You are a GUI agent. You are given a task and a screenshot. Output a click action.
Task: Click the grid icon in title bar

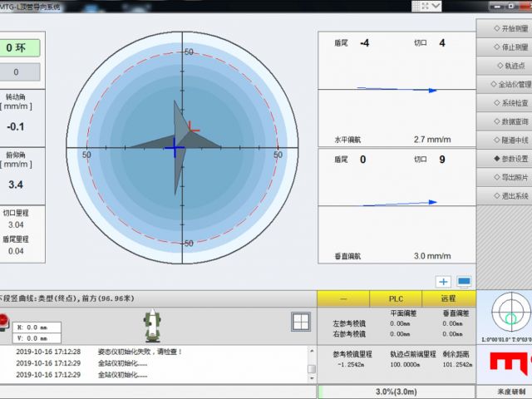coord(416,6)
